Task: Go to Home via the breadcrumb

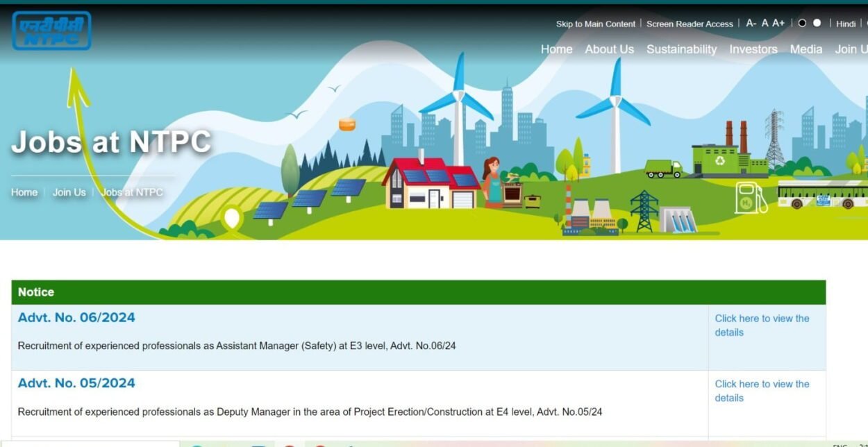Action: (24, 192)
